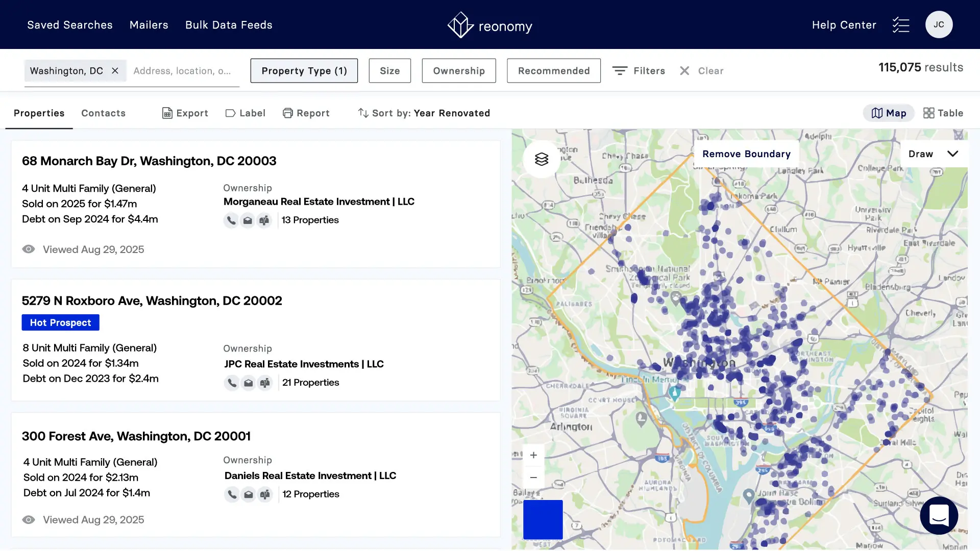980x551 pixels.
Task: Zoom in using the map plus control
Action: click(533, 455)
